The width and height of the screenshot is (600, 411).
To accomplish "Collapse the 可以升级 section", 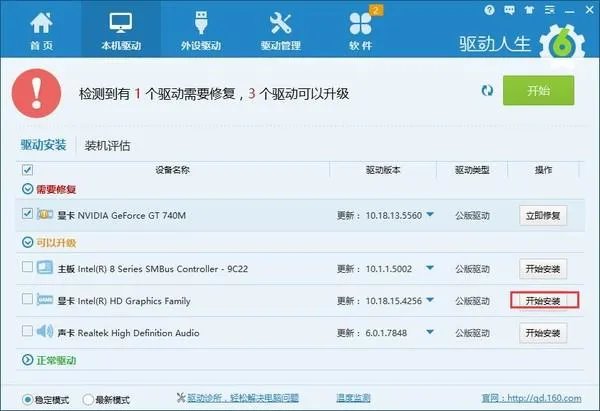I will (28, 242).
